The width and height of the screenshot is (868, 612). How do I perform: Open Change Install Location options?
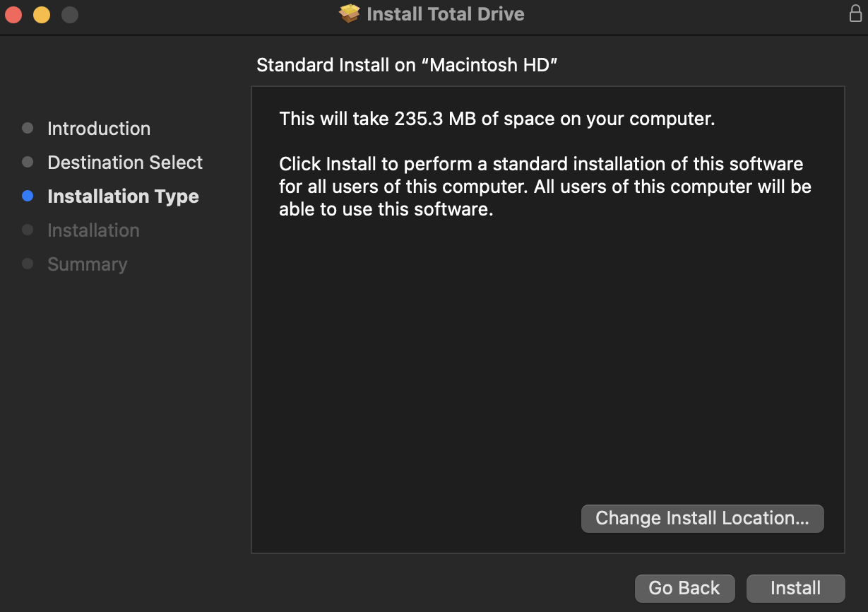(702, 518)
